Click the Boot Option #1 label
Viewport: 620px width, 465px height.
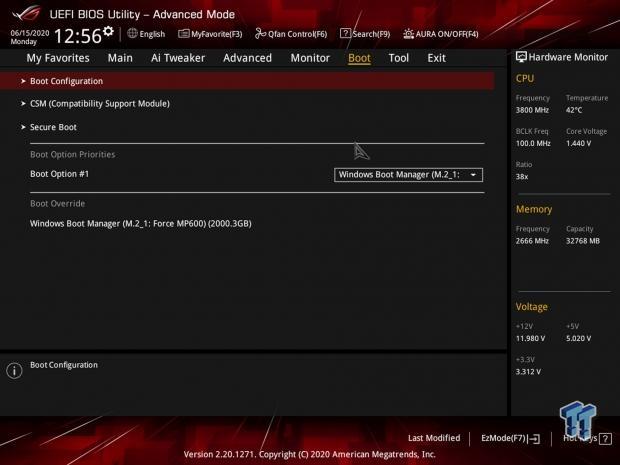click(x=60, y=174)
